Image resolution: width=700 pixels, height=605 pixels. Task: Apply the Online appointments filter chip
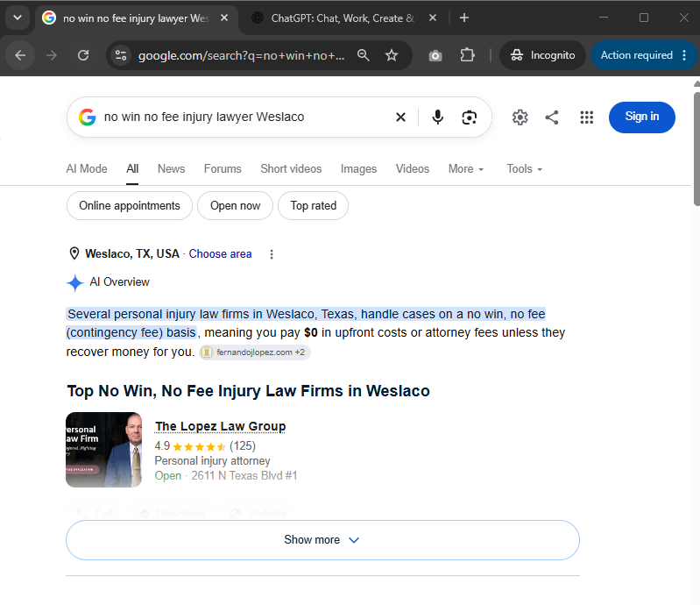(x=130, y=205)
